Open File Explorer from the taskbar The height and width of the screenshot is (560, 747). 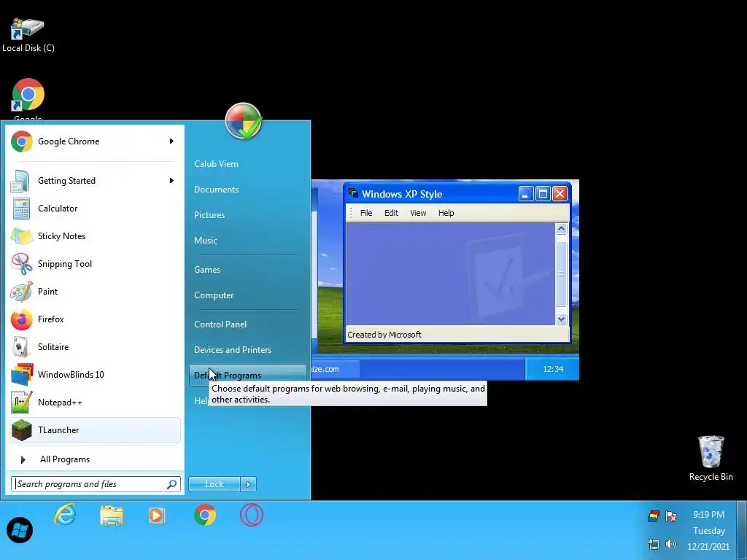pos(112,516)
